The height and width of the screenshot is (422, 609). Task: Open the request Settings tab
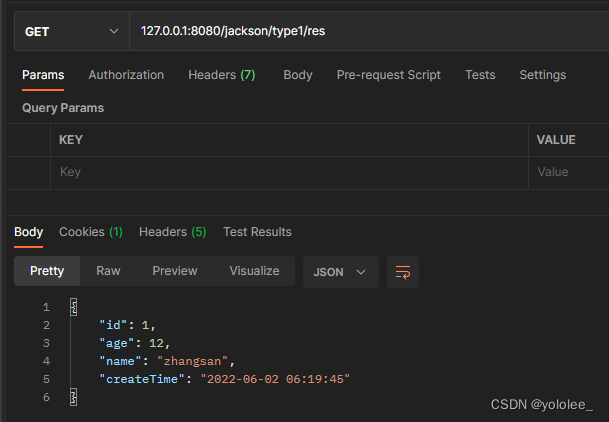pyautogui.click(x=542, y=75)
